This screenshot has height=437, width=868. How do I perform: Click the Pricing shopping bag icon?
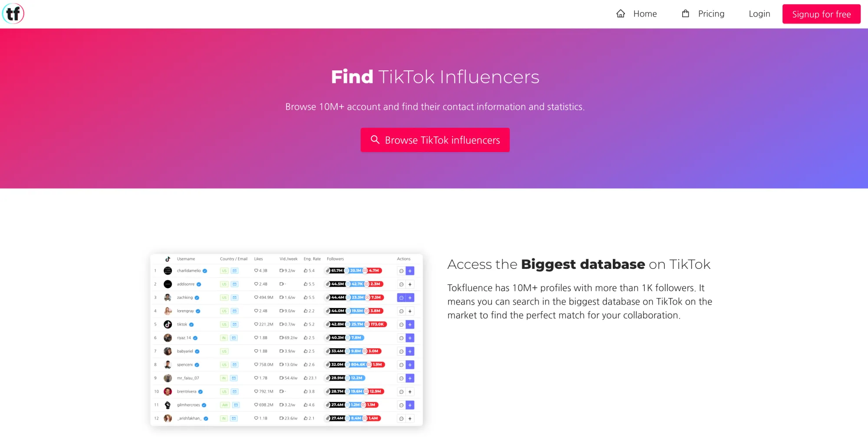point(686,14)
